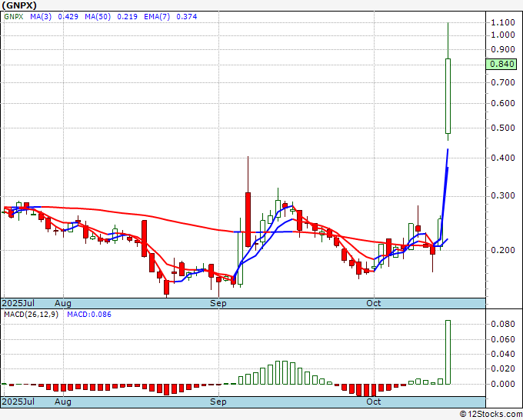Click the MA(50) legend label
The image size is (523, 420).
98,17
